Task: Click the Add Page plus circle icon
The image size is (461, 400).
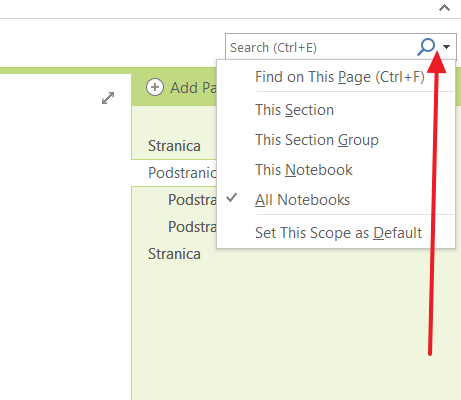Action: pyautogui.click(x=155, y=87)
